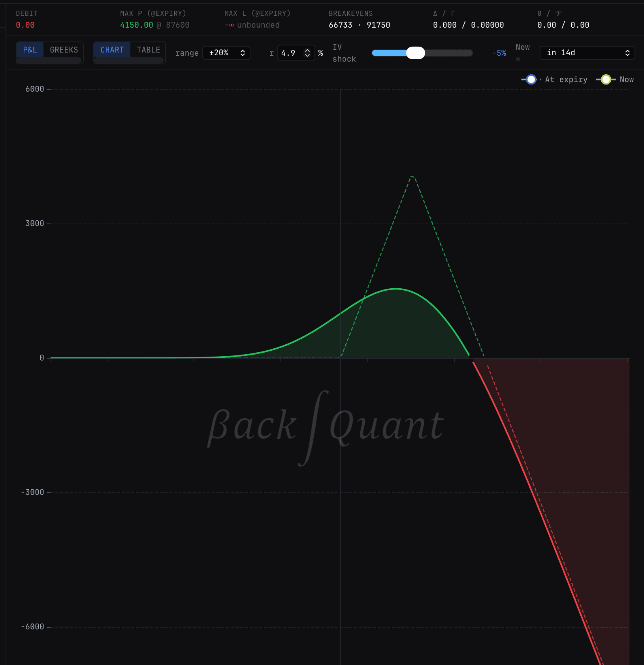Select the CHART view tab
The width and height of the screenshot is (644, 665).
(x=112, y=50)
